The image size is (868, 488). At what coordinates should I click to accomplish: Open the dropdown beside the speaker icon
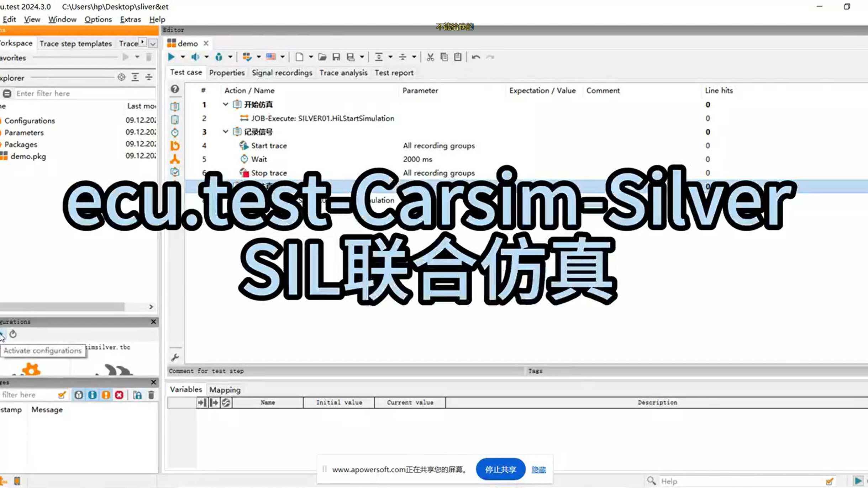(x=206, y=57)
